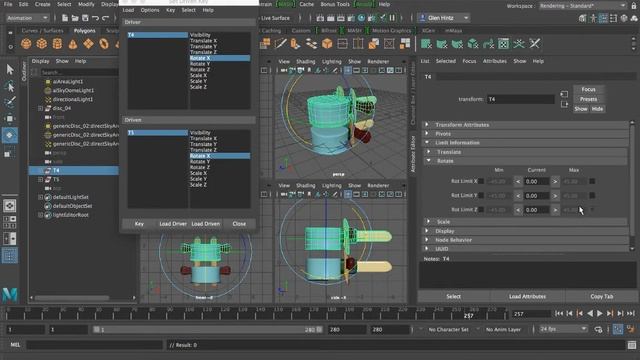Click Load Attributes button
640x360 pixels.
[527, 296]
